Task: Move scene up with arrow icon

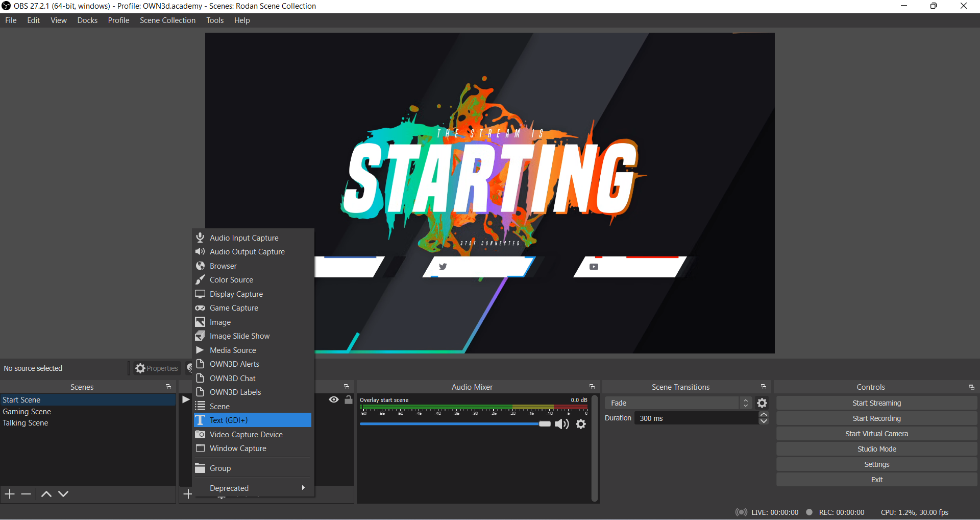Action: (x=46, y=494)
